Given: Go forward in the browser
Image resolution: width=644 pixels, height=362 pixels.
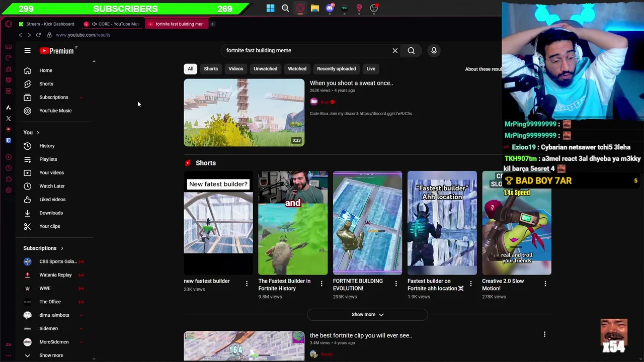Looking at the screenshot, I should tap(29, 35).
